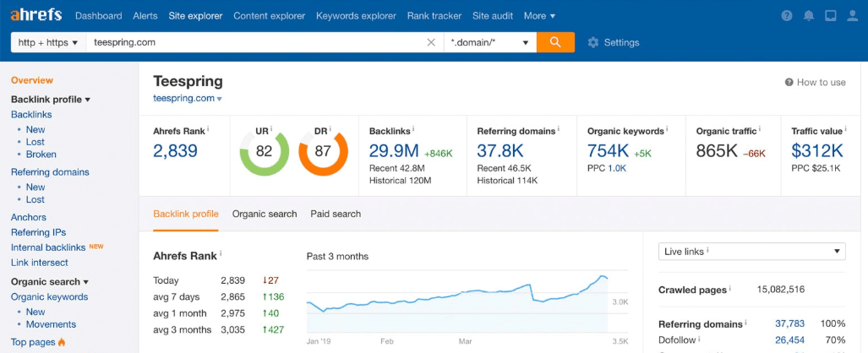Switch to the Paid search tab
This screenshot has width=868, height=353.
coord(336,215)
